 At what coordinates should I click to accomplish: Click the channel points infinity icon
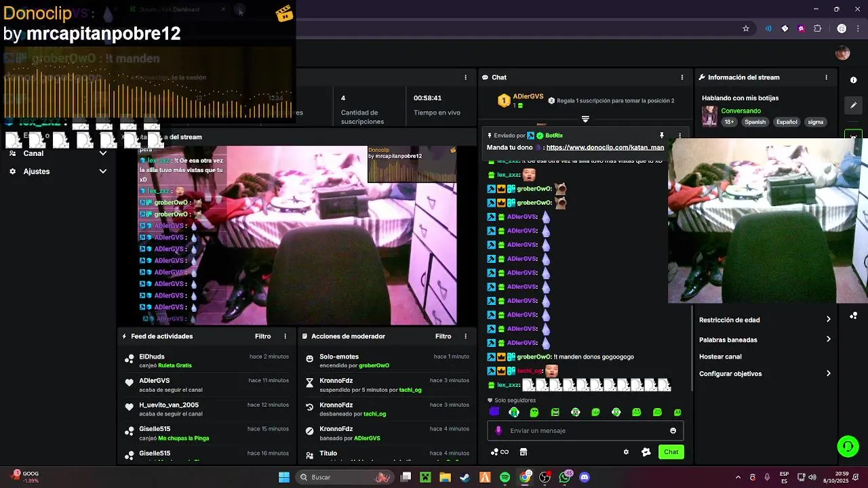tap(500, 452)
